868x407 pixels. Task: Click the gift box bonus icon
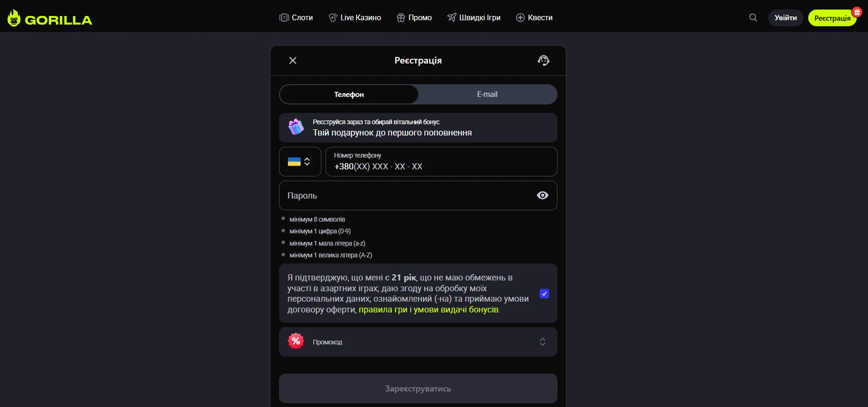pyautogui.click(x=296, y=127)
